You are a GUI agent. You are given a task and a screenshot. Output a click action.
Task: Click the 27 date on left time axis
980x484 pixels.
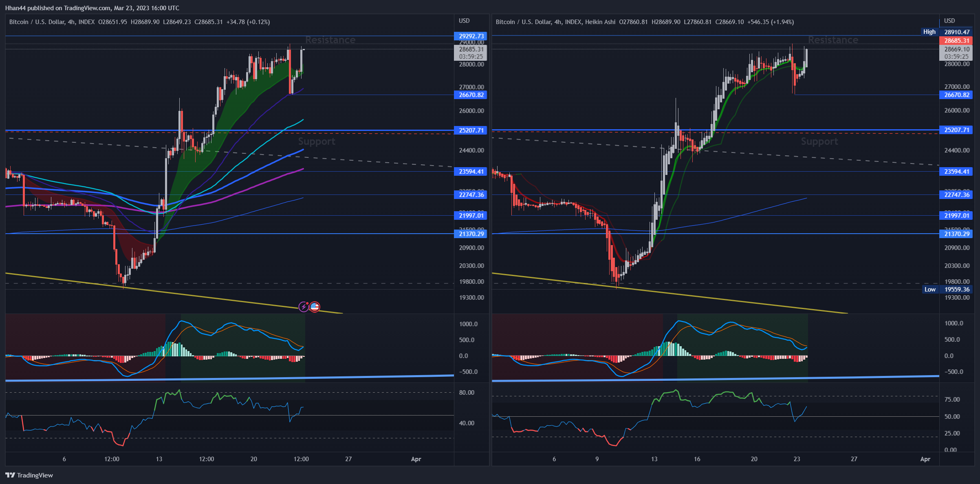(x=348, y=459)
